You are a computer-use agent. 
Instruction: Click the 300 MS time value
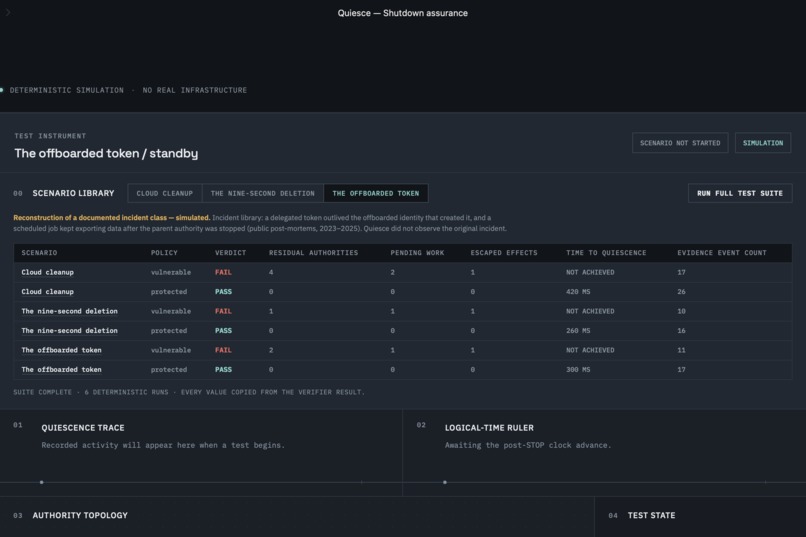(578, 370)
